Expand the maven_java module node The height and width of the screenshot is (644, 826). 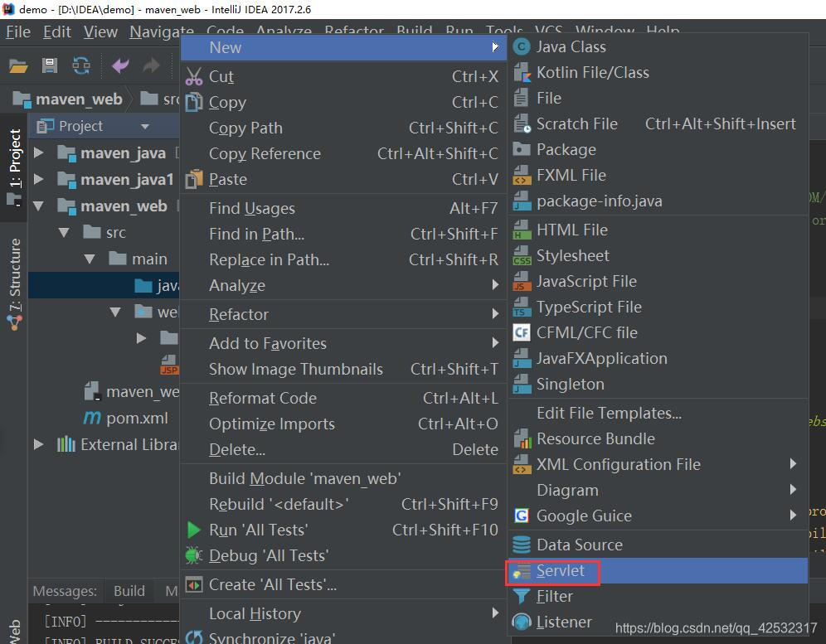(x=38, y=153)
